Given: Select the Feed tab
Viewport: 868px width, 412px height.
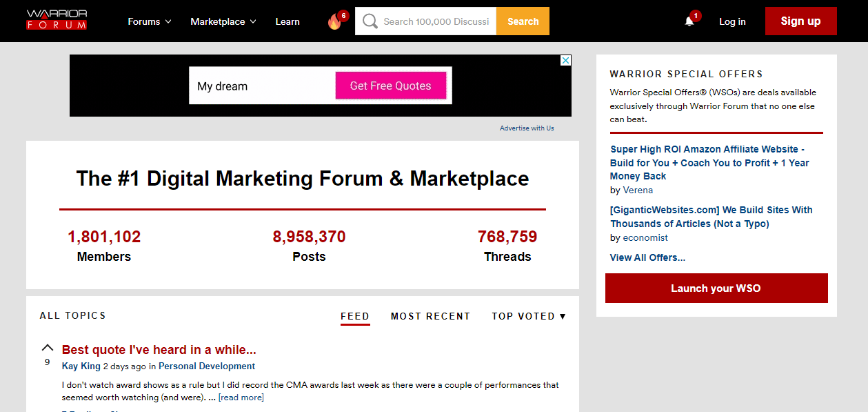Looking at the screenshot, I should click(x=355, y=316).
